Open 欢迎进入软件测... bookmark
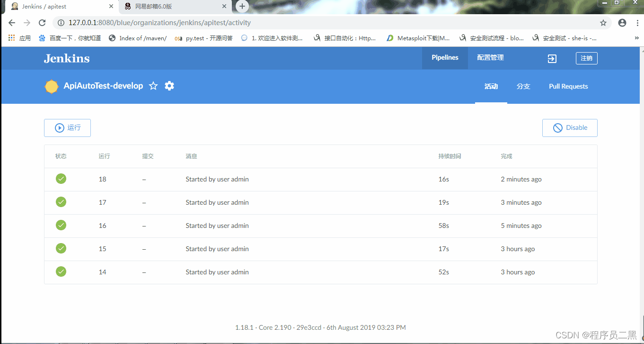This screenshot has width=644, height=344. (272, 38)
